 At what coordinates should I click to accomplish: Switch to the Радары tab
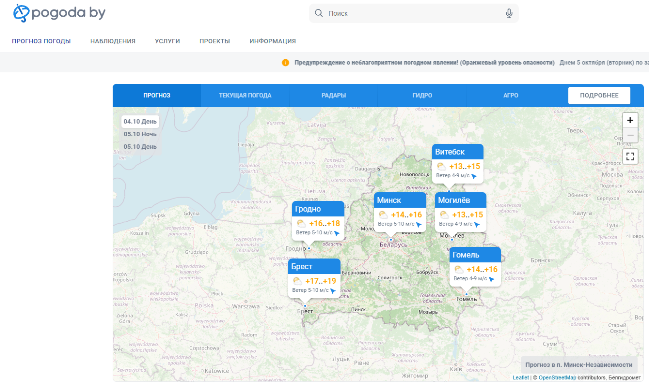coord(334,96)
